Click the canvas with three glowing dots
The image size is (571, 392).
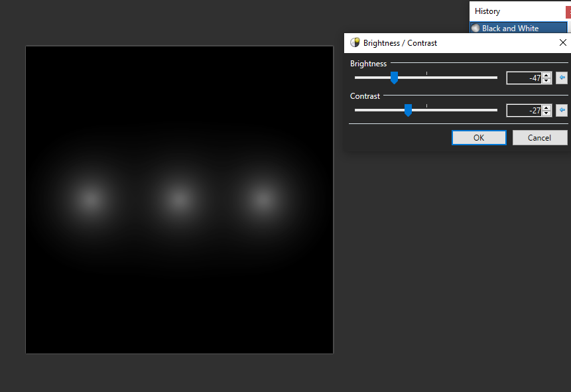click(x=179, y=199)
